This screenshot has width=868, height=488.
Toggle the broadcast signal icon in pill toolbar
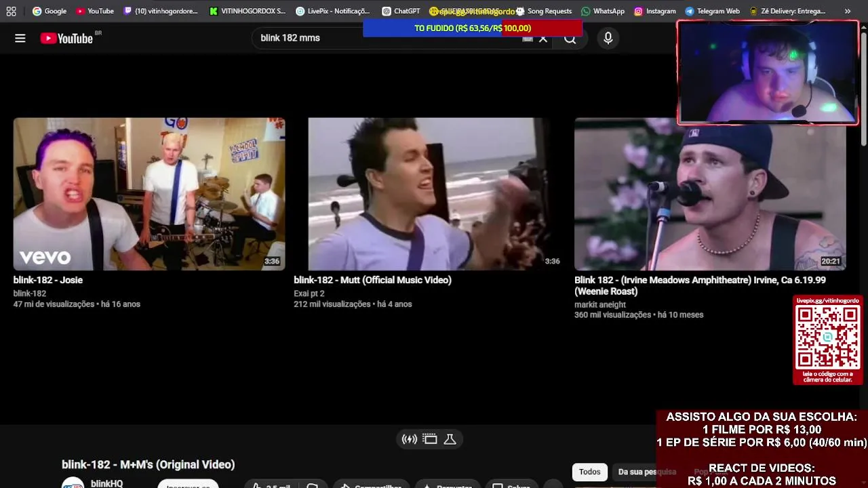pyautogui.click(x=410, y=439)
